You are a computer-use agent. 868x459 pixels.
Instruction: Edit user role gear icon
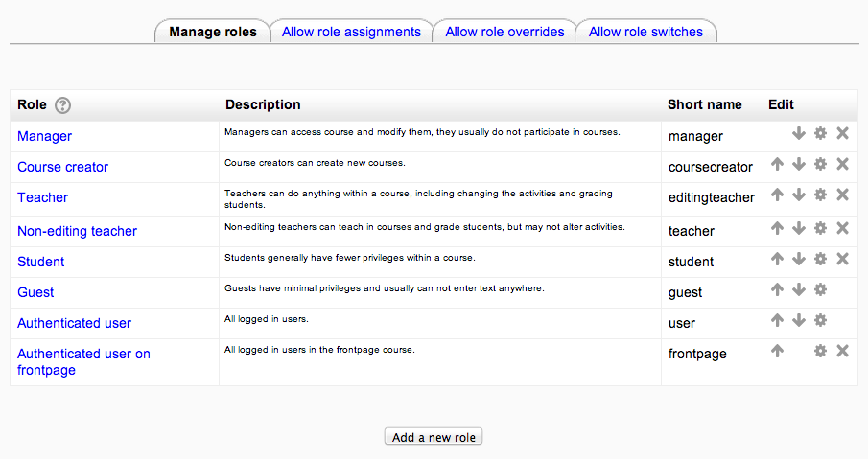click(820, 320)
